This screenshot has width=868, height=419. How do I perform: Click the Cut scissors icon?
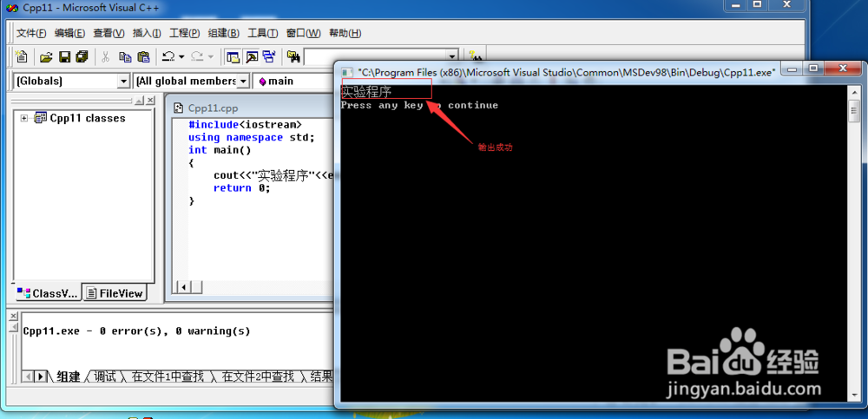[106, 56]
